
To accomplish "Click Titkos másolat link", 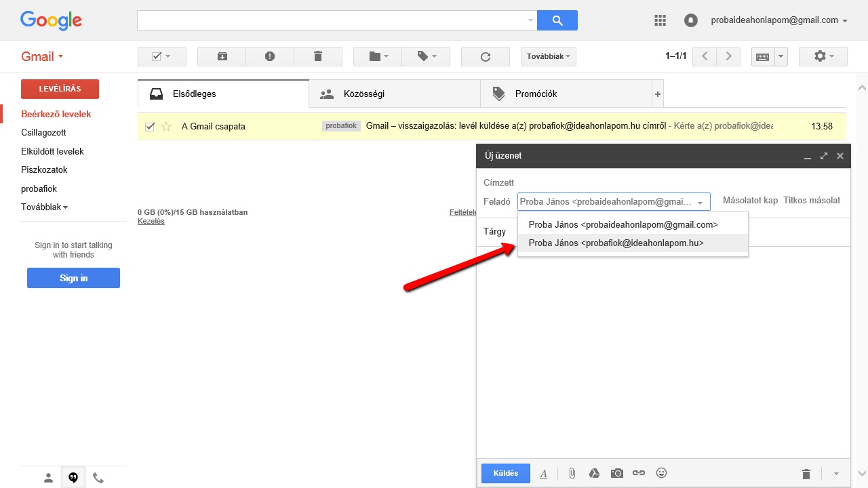I will coord(812,201).
